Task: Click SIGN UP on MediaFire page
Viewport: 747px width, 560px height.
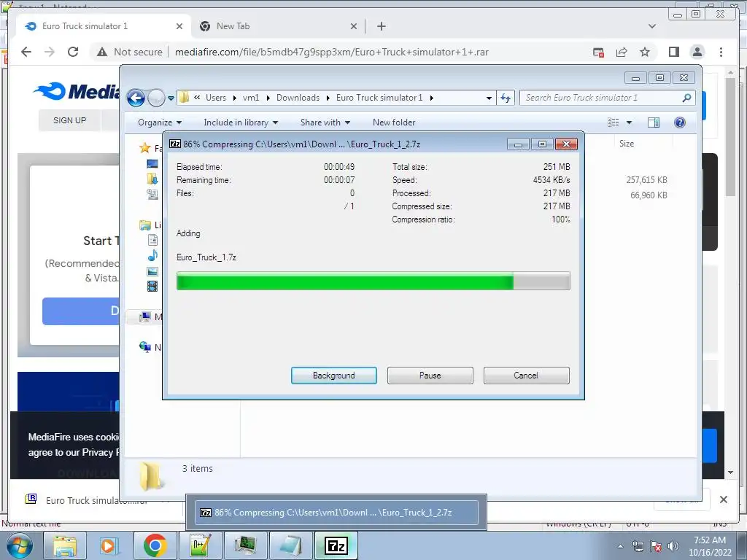Action: pos(69,120)
